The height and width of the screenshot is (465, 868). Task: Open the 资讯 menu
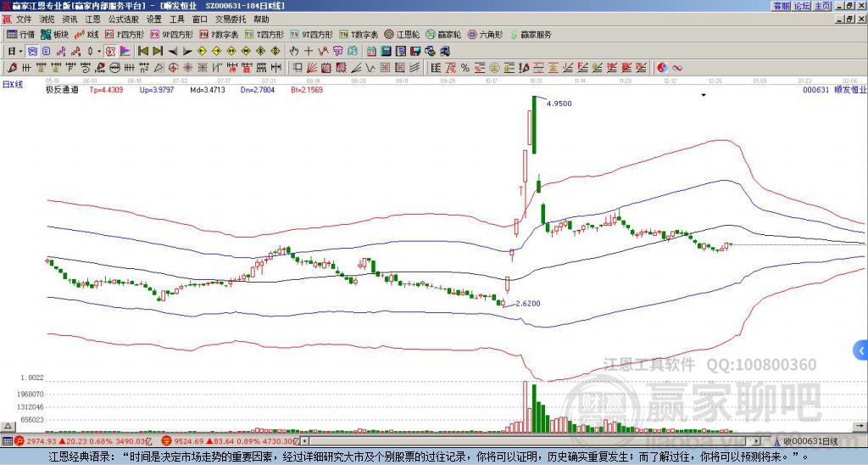click(70, 20)
